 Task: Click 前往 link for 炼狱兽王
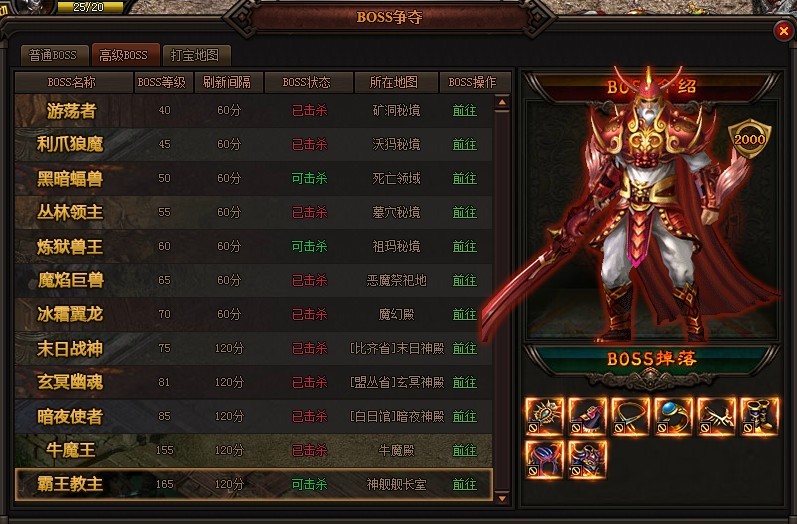(x=465, y=246)
